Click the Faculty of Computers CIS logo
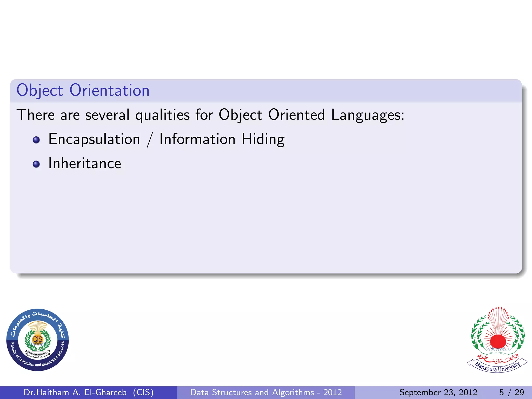The height and width of the screenshot is (399, 532). [x=38, y=340]
